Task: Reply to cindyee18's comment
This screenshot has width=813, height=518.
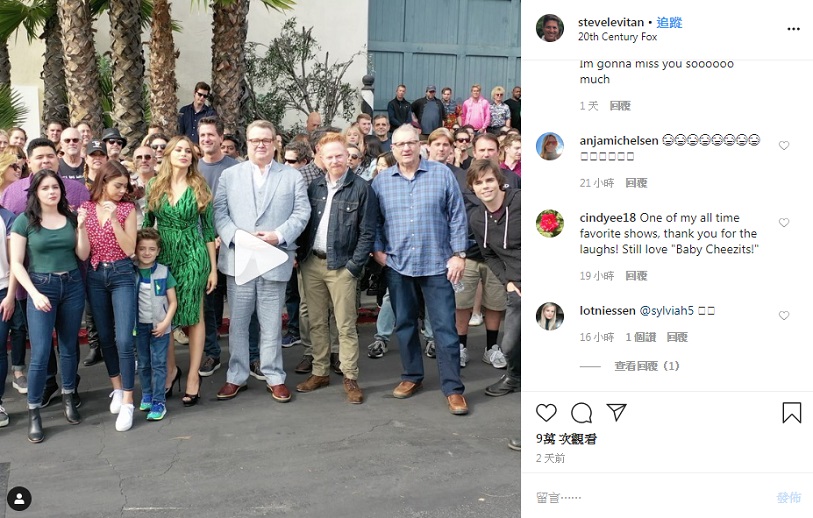Action: [x=636, y=276]
